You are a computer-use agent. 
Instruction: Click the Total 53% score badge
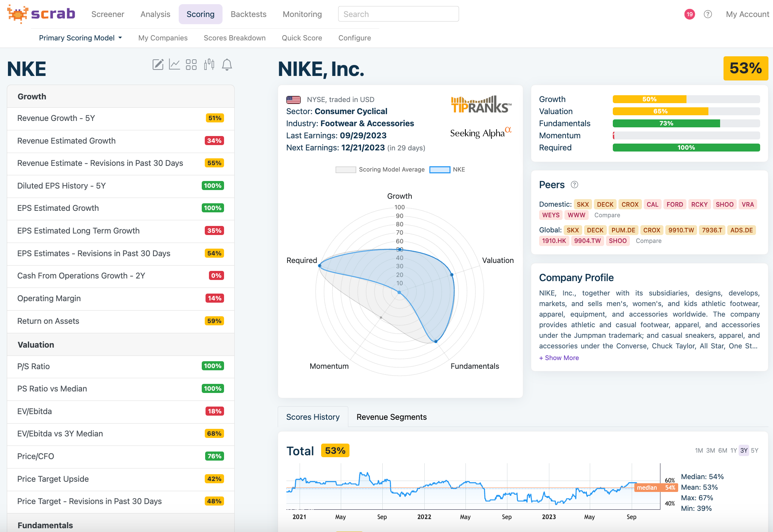click(x=335, y=451)
